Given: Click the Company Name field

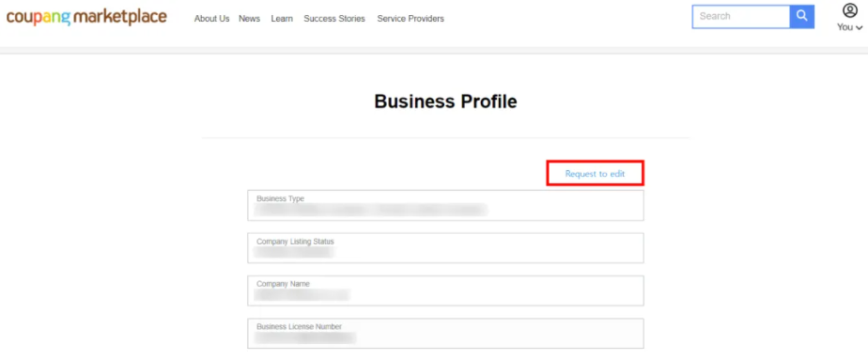Looking at the screenshot, I should 445,290.
